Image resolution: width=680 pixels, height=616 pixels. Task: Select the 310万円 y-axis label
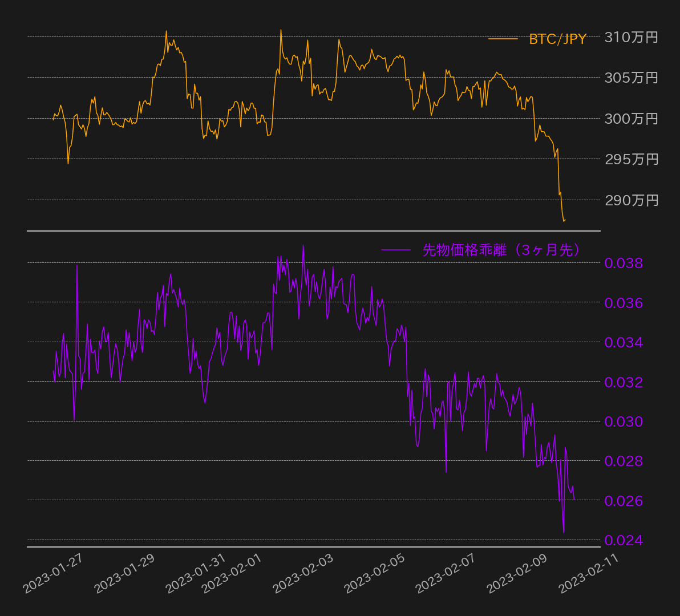coord(631,38)
